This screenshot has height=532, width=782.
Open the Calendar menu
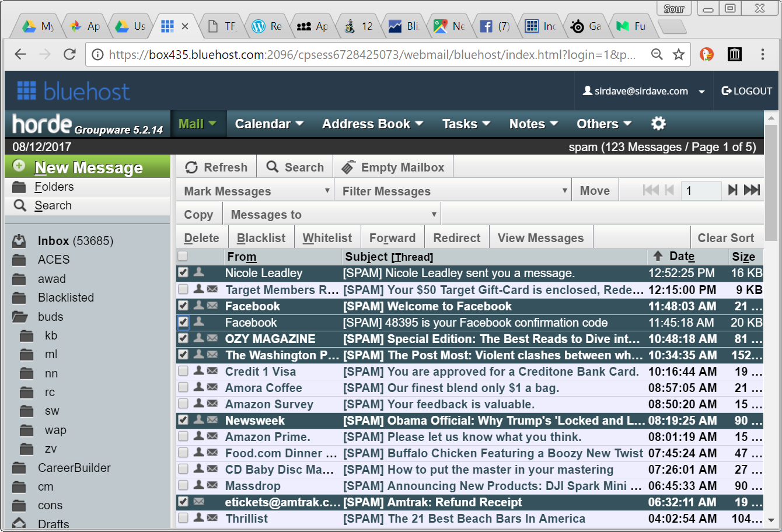click(268, 124)
